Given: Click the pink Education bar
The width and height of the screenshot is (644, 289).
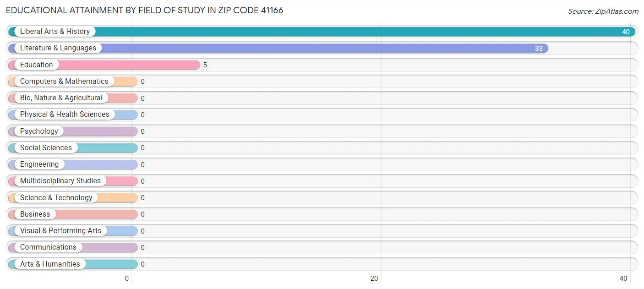Looking at the screenshot, I should pyautogui.click(x=104, y=65).
